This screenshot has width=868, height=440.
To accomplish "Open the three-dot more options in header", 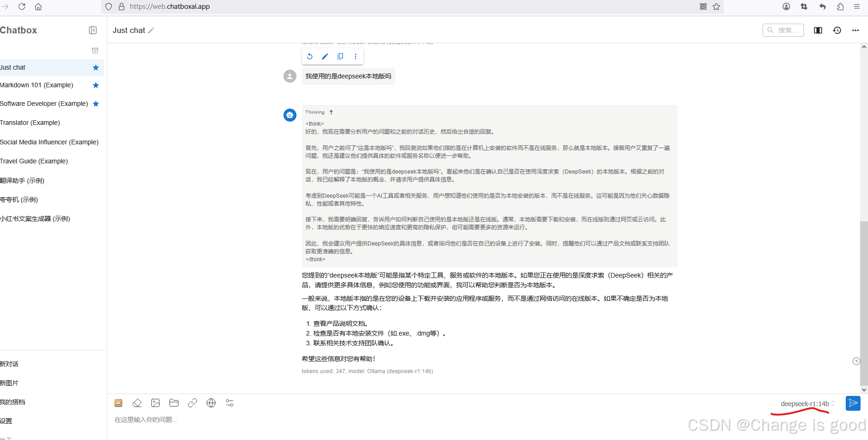I will click(855, 30).
